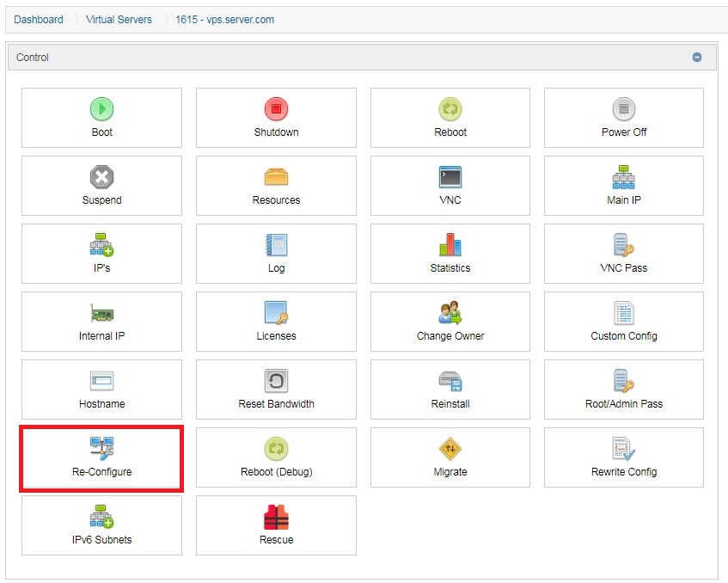This screenshot has width=728, height=583.
Task: Click the Power Off text label
Action: (624, 132)
